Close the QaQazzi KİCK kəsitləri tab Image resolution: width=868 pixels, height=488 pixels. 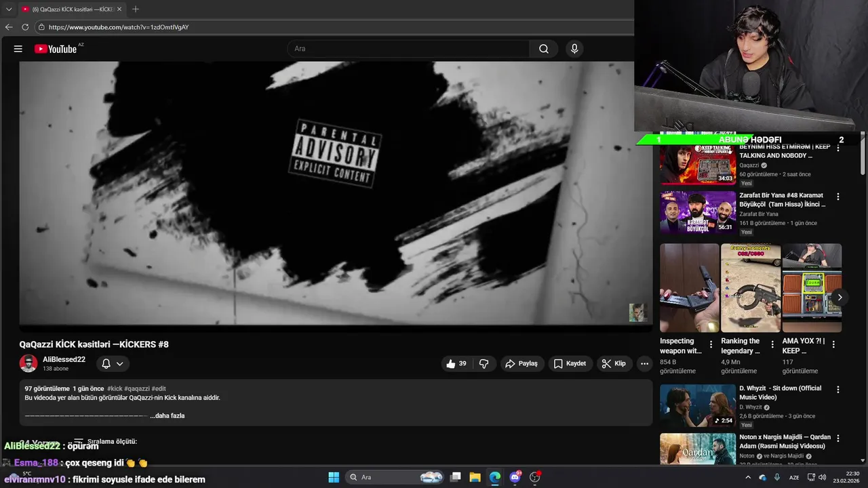tap(119, 9)
